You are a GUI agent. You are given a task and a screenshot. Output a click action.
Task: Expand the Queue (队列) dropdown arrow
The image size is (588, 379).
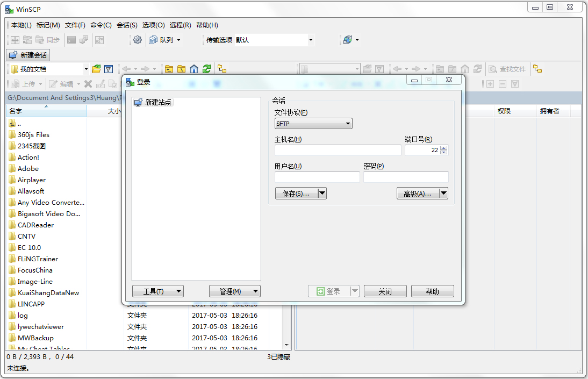pyautogui.click(x=179, y=40)
